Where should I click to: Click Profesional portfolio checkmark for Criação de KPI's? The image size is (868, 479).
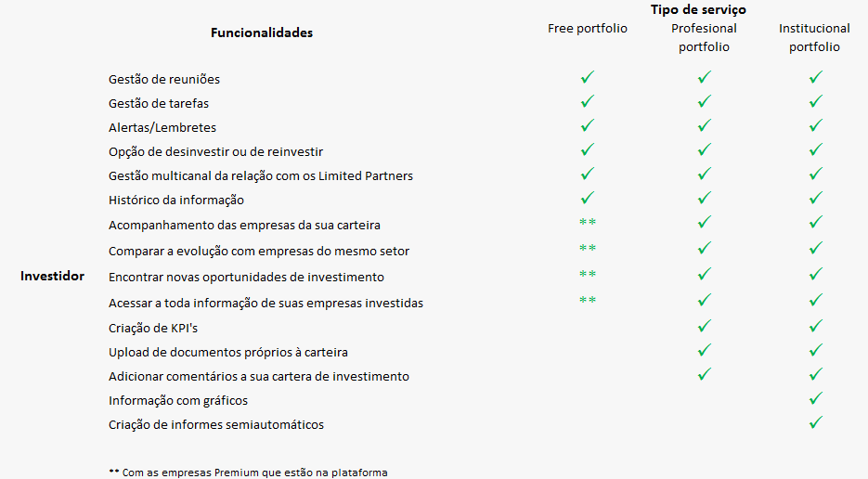pyautogui.click(x=704, y=326)
